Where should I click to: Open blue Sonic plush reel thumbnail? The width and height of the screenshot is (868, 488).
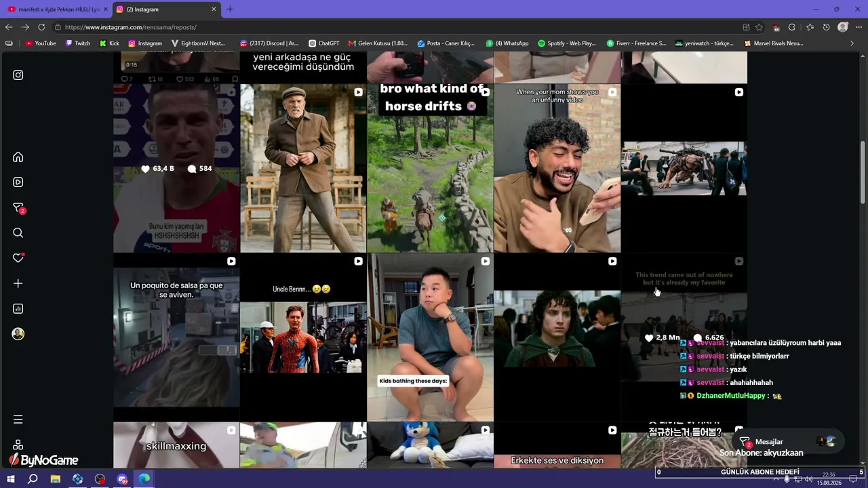[x=430, y=445]
